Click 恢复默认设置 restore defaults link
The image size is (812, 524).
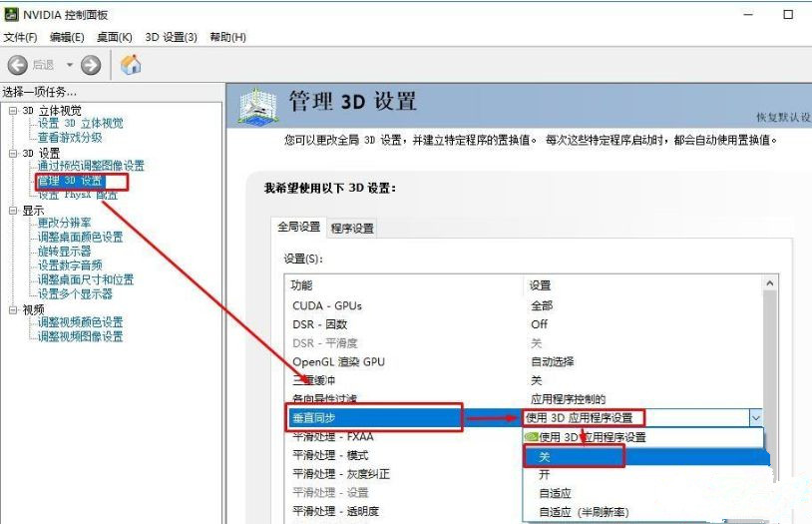click(x=784, y=117)
